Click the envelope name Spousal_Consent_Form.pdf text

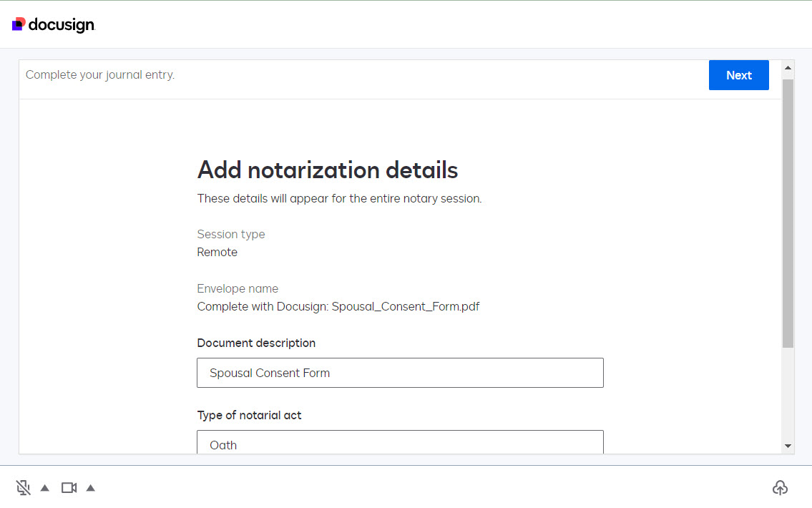pos(338,307)
